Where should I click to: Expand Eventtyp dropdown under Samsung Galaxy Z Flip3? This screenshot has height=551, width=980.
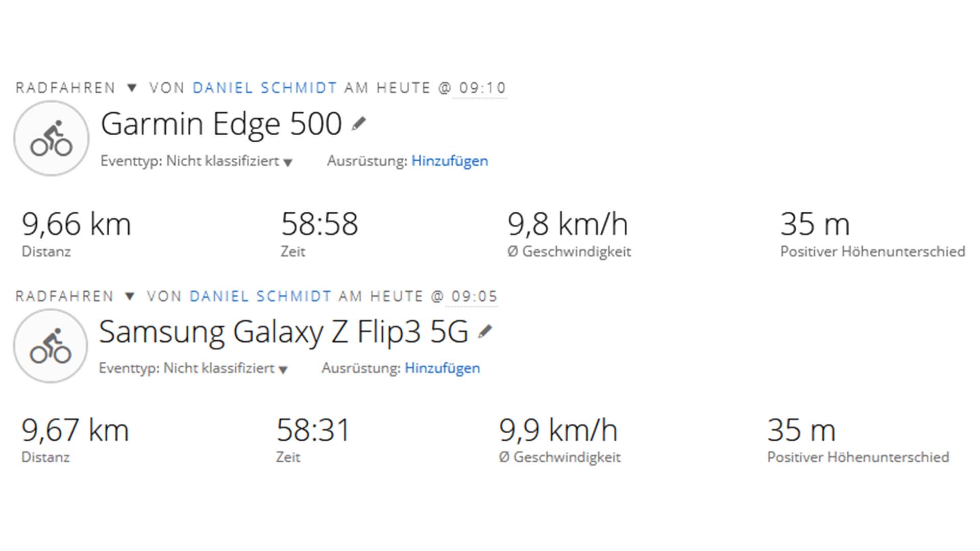(283, 369)
